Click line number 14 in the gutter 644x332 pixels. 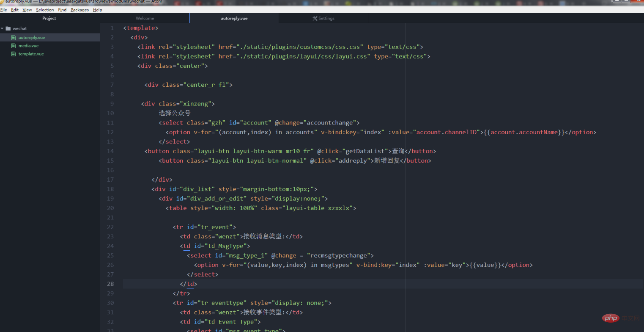click(x=110, y=151)
